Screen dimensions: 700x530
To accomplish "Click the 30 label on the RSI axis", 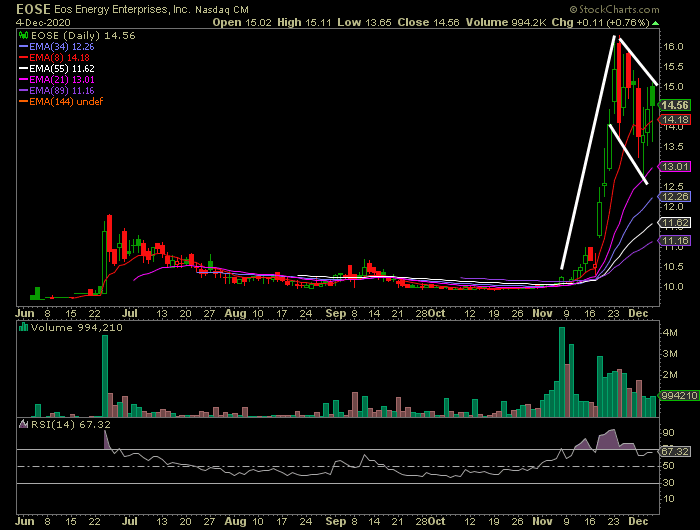I will pos(668,482).
